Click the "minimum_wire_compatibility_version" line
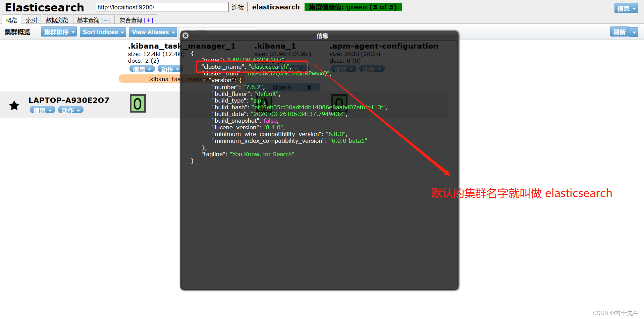This screenshot has width=644, height=319. (x=280, y=134)
